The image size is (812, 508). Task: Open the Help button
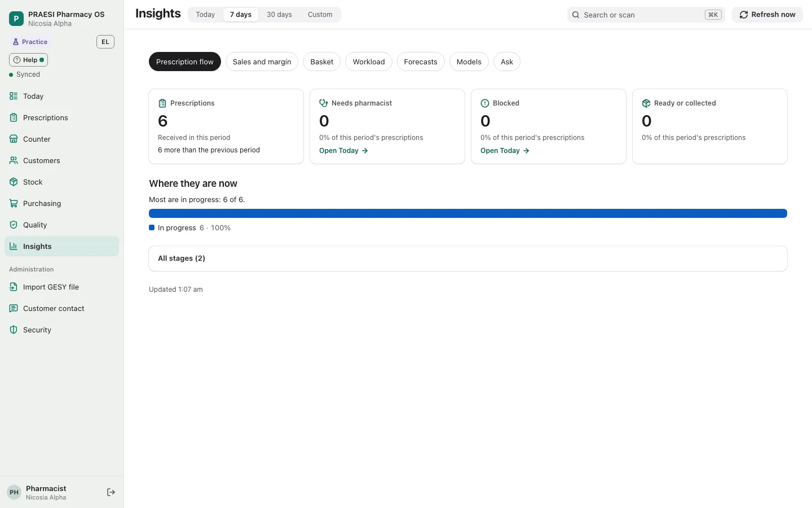[x=28, y=60]
